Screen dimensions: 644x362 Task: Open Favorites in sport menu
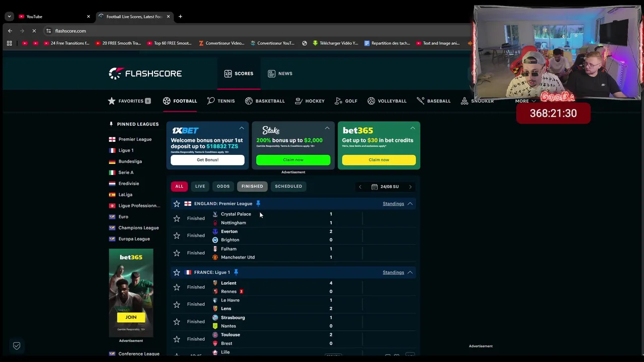click(129, 101)
